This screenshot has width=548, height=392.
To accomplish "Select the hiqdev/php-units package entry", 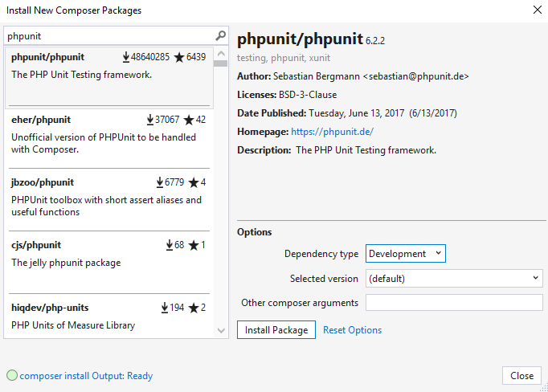I will pyautogui.click(x=109, y=316).
